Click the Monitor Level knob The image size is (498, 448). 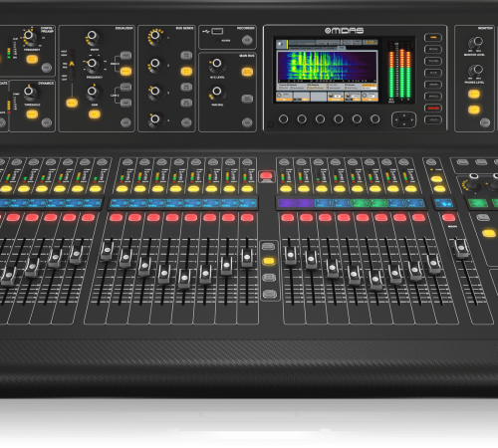coord(475,43)
